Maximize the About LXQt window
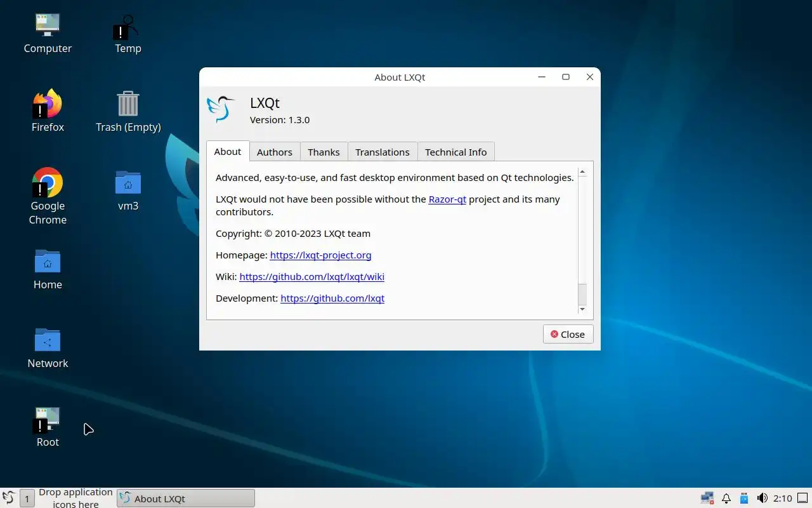The image size is (812, 508). coord(566,77)
